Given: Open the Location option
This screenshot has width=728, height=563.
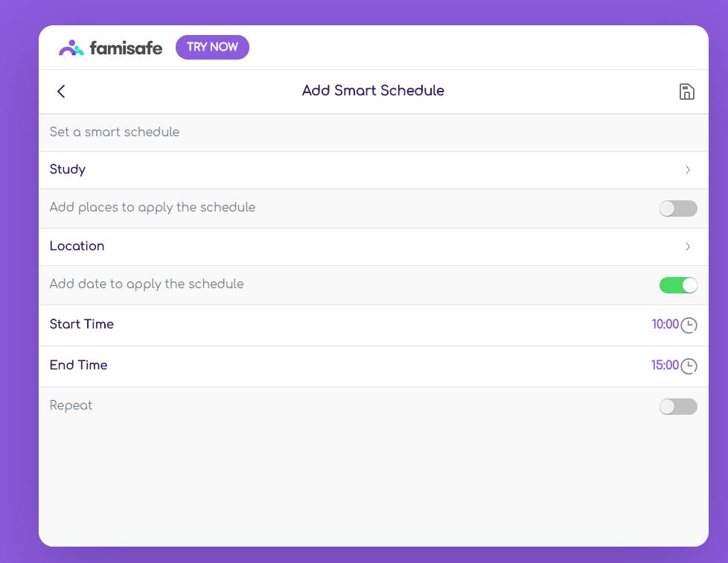Looking at the screenshot, I should point(77,246).
